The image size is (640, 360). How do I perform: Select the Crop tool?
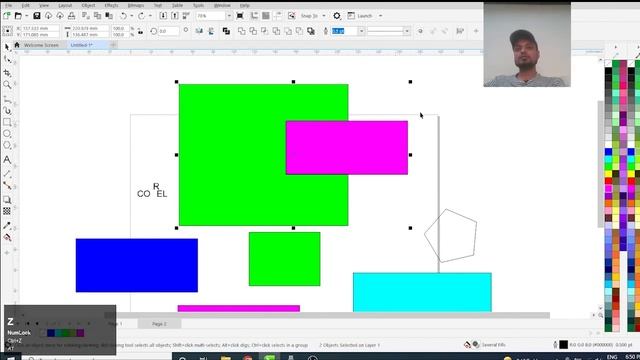click(x=7, y=73)
